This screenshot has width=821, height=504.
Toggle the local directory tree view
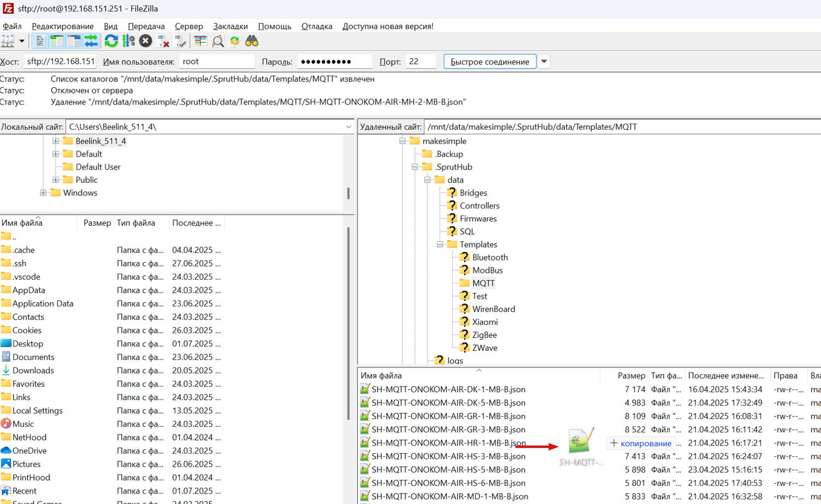57,41
